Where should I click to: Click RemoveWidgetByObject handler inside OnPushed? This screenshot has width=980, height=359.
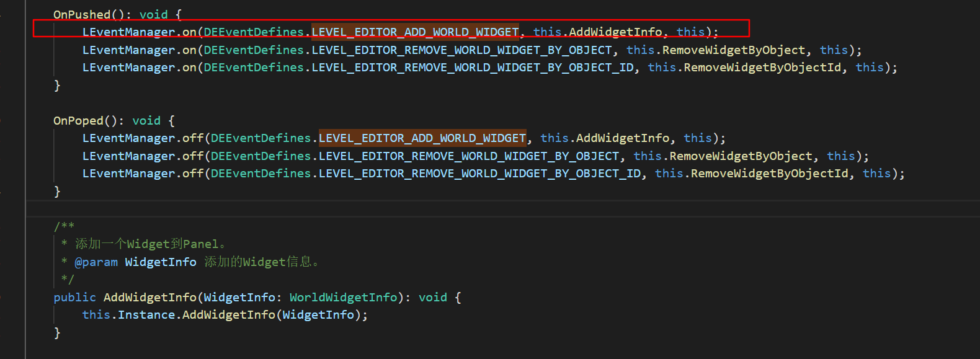point(734,50)
